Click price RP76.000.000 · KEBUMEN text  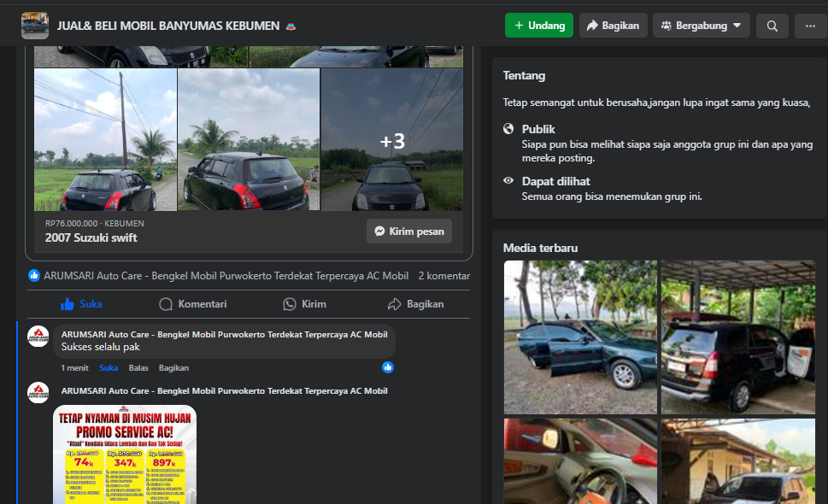pos(95,223)
